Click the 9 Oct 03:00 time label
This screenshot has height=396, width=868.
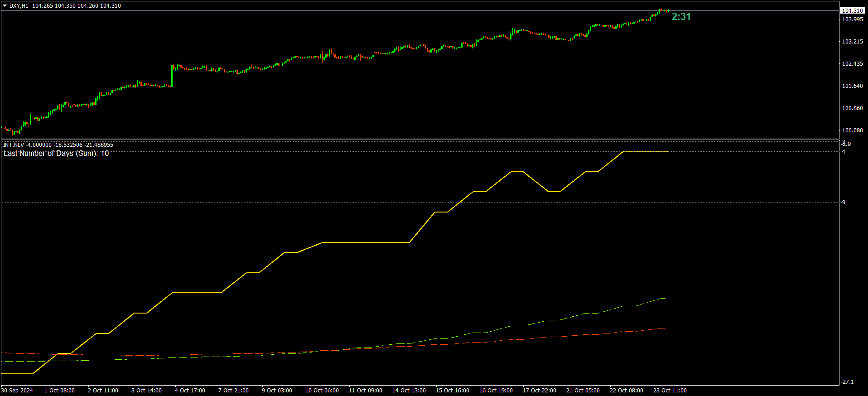pyautogui.click(x=277, y=391)
